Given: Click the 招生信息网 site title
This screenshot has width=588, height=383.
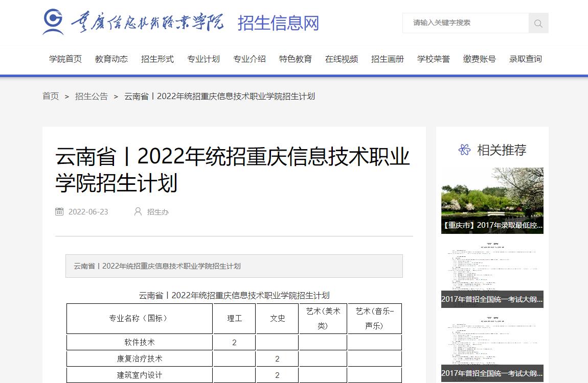Looking at the screenshot, I should pos(278,23).
